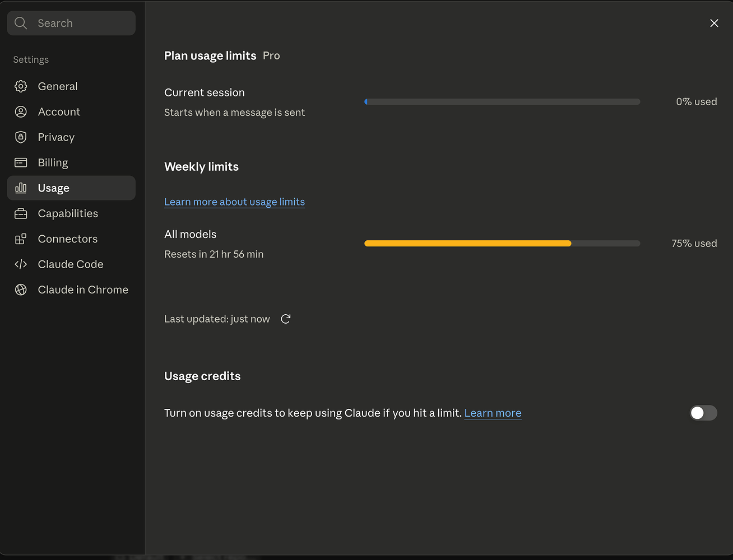The height and width of the screenshot is (560, 733).
Task: Click the All models weekly progress bar
Action: tap(502, 244)
